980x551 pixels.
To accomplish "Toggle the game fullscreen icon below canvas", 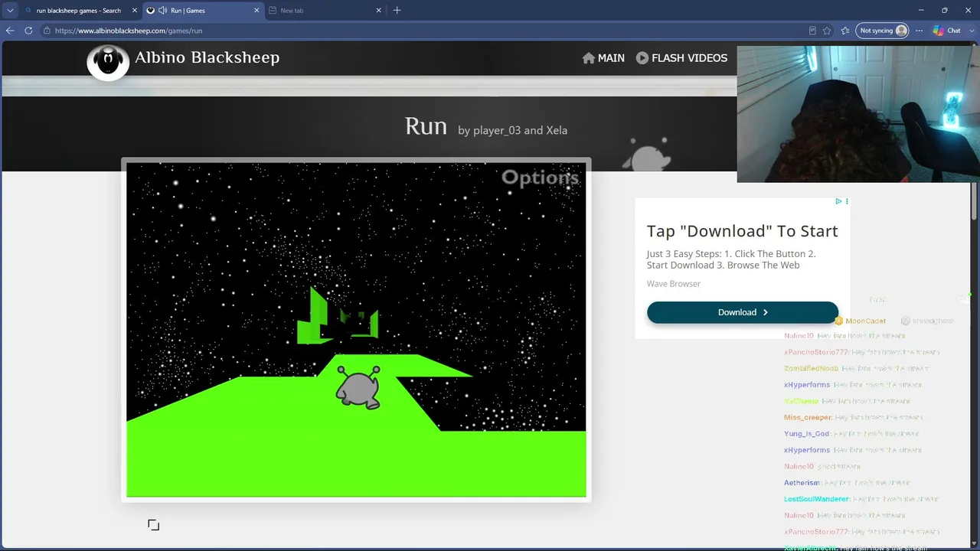I will tap(153, 525).
